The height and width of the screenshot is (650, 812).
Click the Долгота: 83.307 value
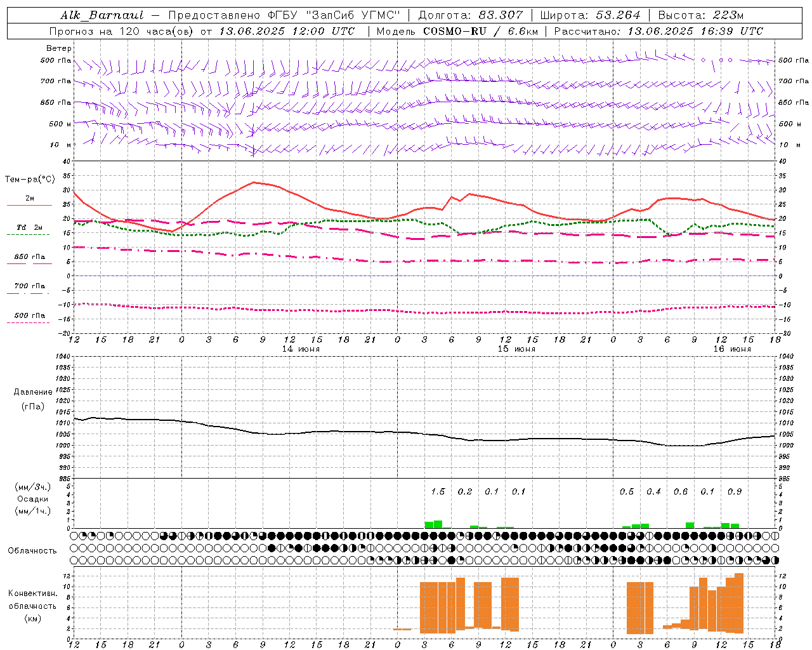471,15
